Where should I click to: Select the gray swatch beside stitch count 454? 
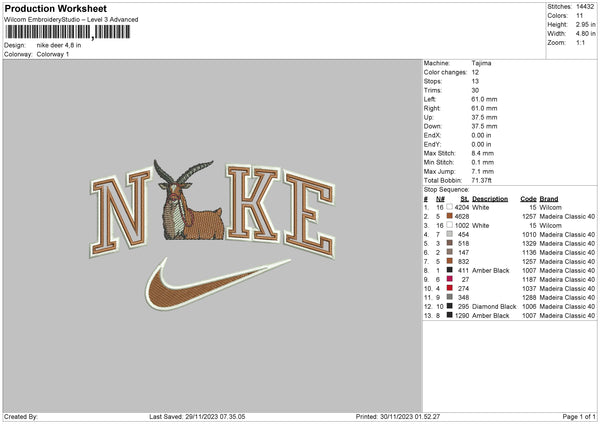(x=450, y=234)
